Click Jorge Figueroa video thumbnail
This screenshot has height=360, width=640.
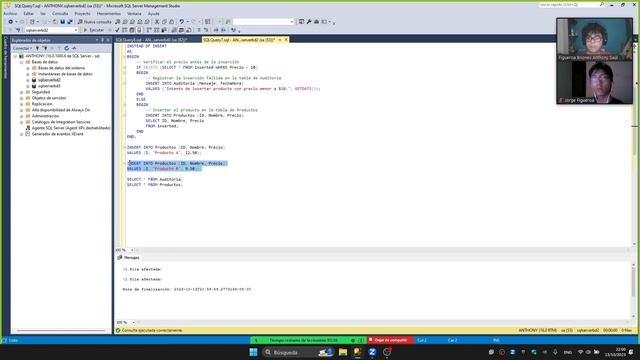tap(594, 83)
